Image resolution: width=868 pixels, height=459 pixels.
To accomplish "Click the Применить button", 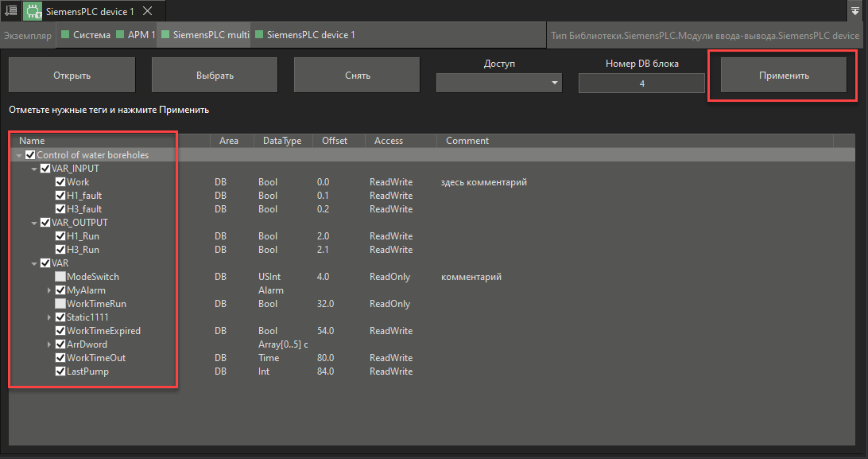I will coord(783,76).
